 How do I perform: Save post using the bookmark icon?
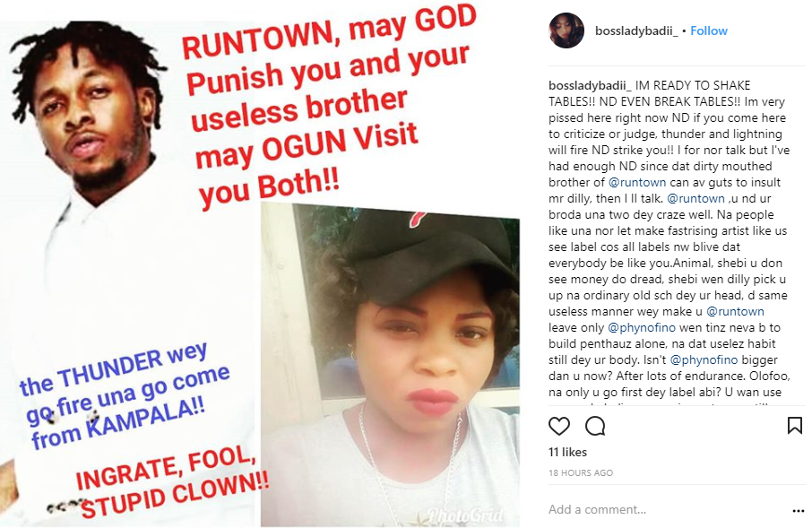point(794,426)
